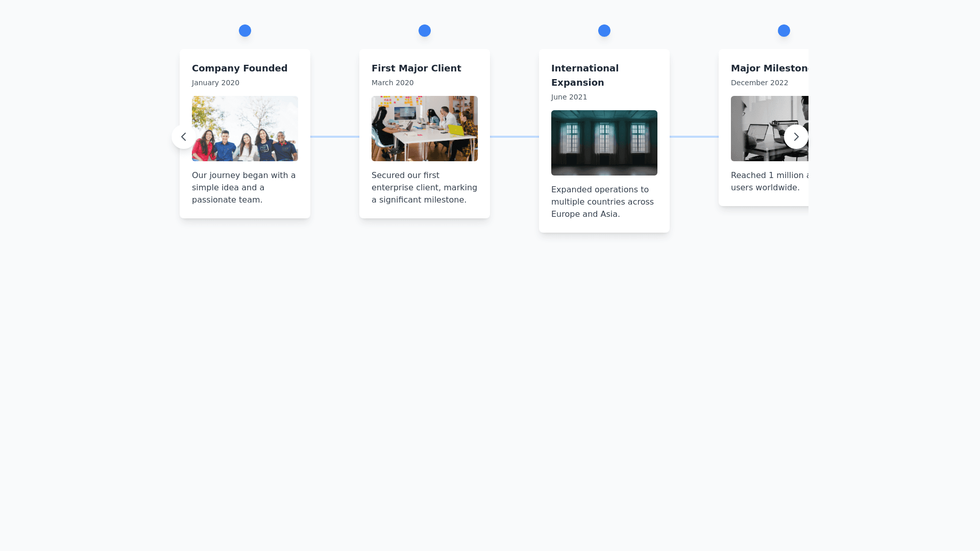Viewport: 980px width, 551px height.
Task: Click the International Expansion heading
Action: click(584, 75)
